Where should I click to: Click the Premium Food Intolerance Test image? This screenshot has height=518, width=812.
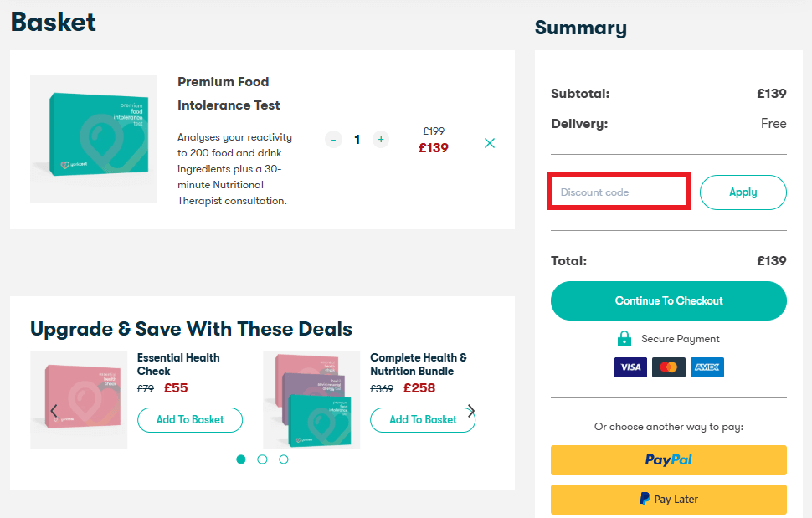[94, 139]
